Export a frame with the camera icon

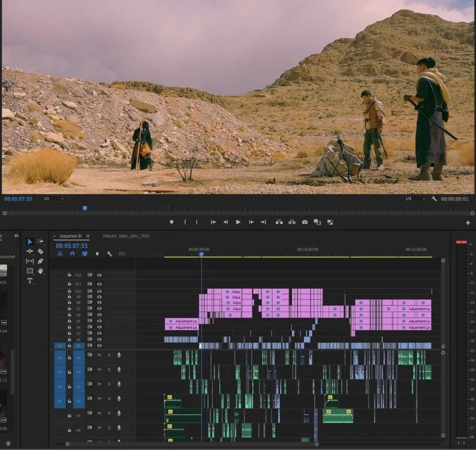point(305,222)
